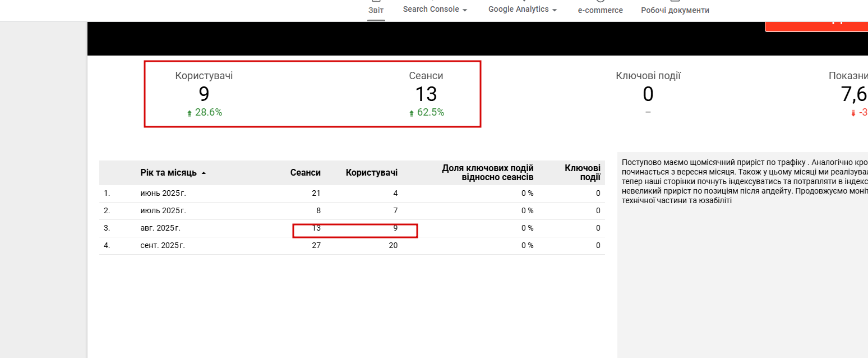Click users value 7 in июль row
868x358 pixels.
(x=395, y=211)
